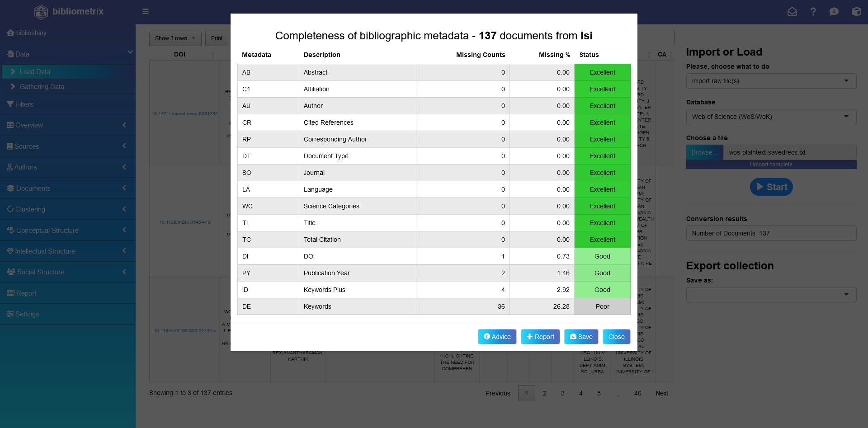Screen dimensions: 868x428
Task: Click the question mark help icon
Action: (813, 12)
